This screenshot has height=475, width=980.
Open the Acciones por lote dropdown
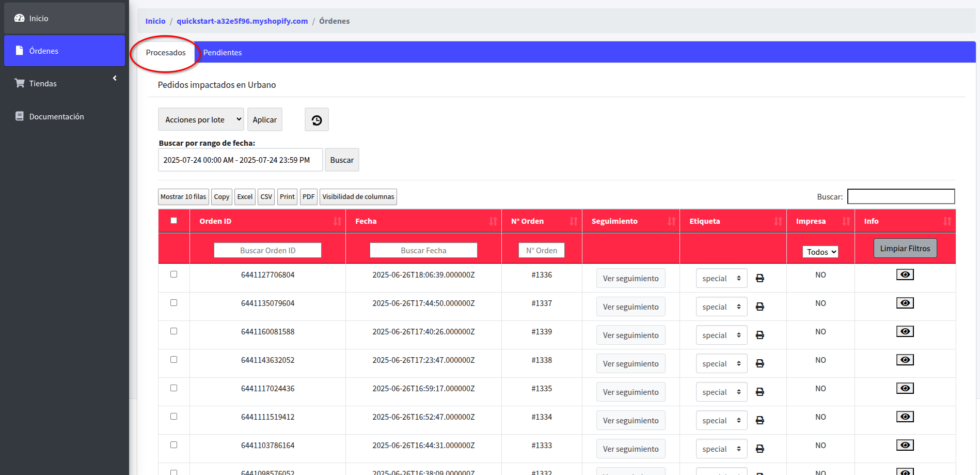point(201,120)
